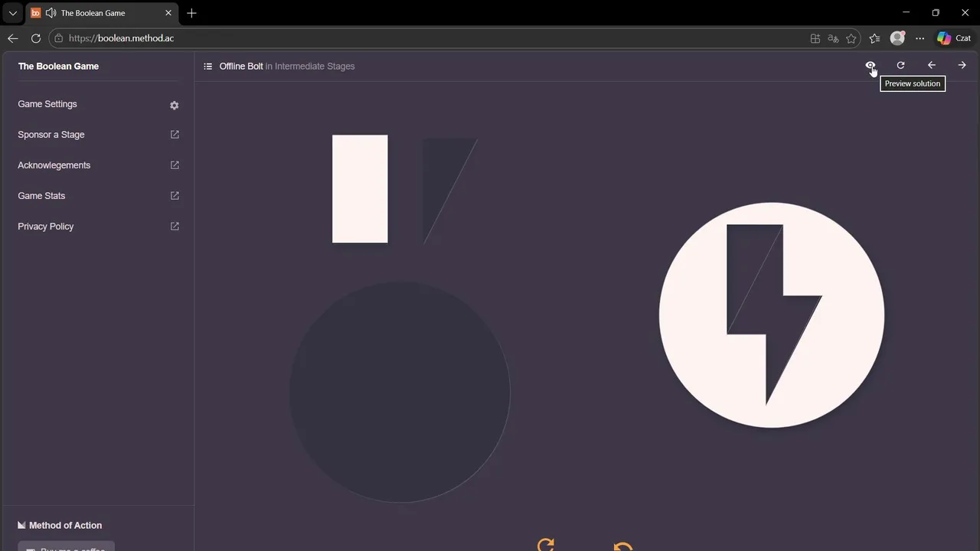Select The Boolean Game browser tab
The image size is (980, 551).
click(x=103, y=13)
